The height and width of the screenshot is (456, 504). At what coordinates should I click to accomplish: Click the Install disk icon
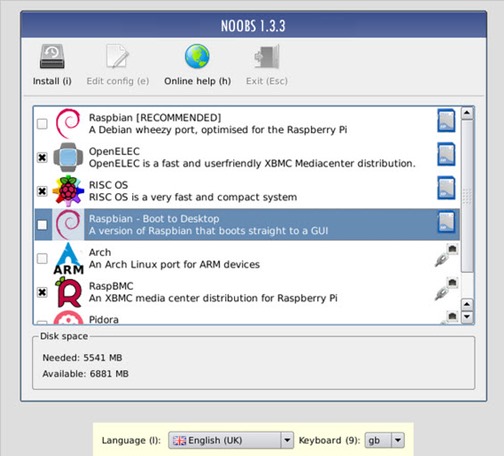(52, 57)
